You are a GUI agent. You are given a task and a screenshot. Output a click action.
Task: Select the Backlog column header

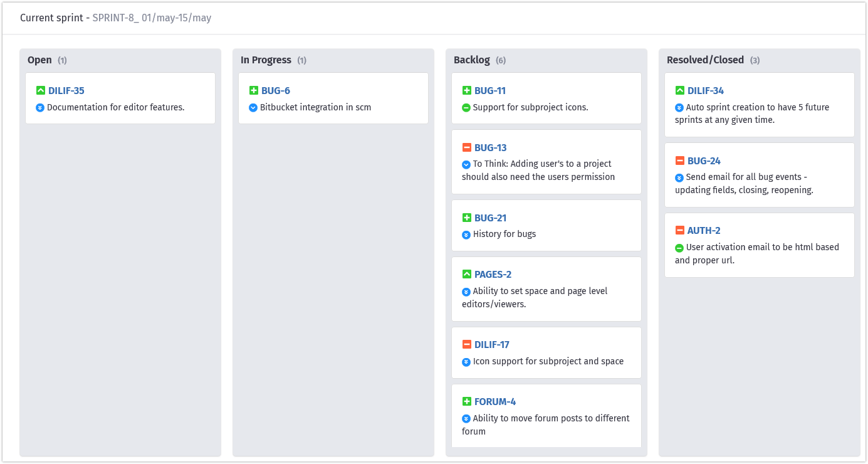click(x=471, y=60)
